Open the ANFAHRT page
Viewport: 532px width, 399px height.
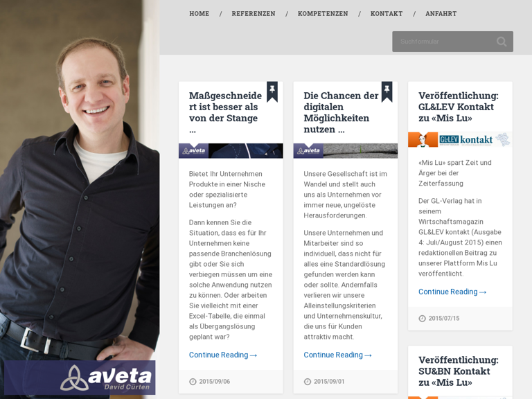pos(441,14)
